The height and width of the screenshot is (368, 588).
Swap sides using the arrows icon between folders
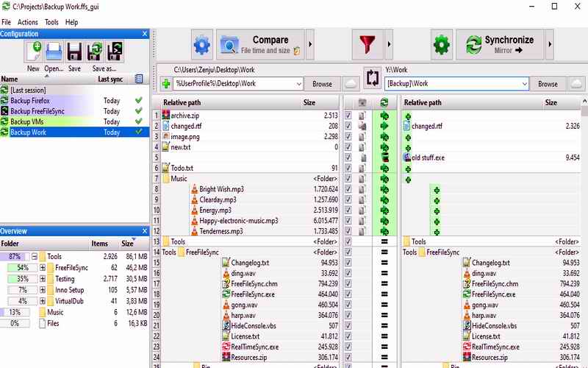point(373,78)
